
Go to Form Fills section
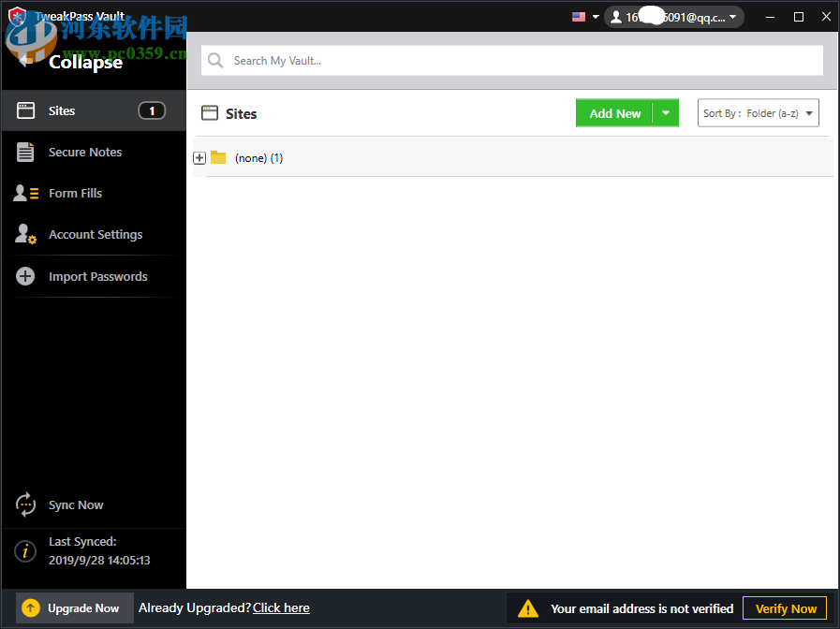click(94, 193)
